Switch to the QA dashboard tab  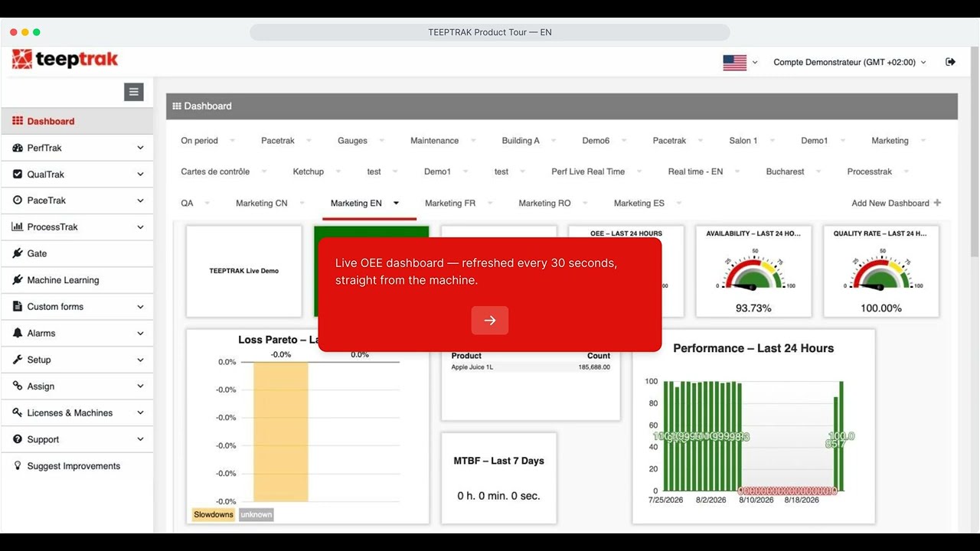pos(187,203)
